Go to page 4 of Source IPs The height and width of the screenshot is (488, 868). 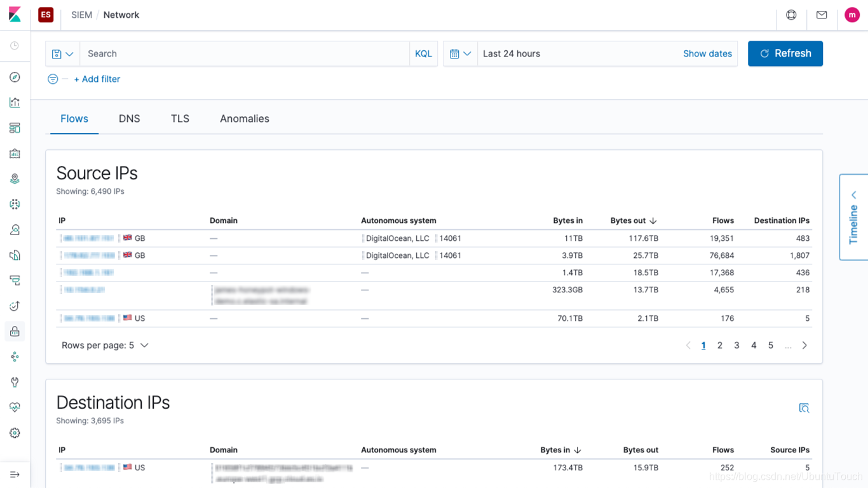pyautogui.click(x=754, y=345)
